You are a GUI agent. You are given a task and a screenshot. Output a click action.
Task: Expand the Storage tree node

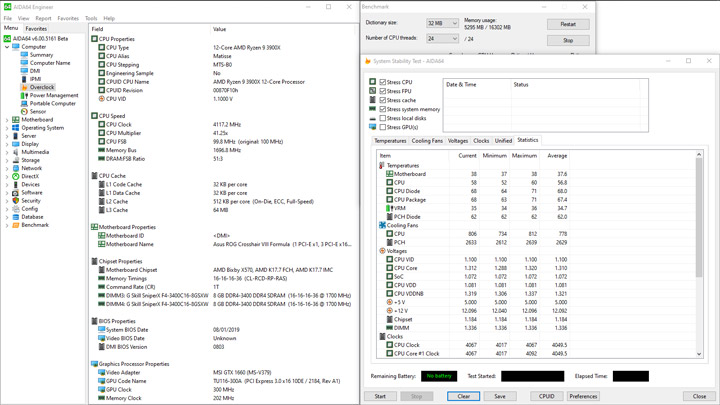click(x=7, y=160)
